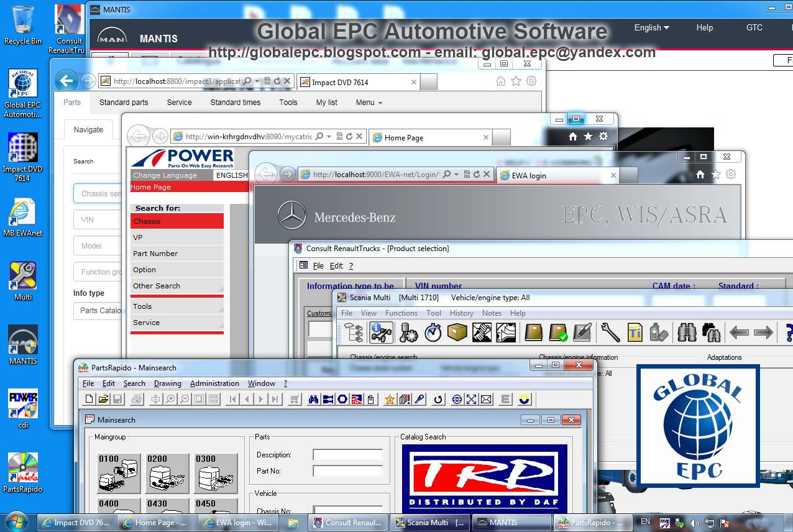This screenshot has width=793, height=532.
Task: Click GTC in the MANTIS header
Action: click(x=754, y=27)
